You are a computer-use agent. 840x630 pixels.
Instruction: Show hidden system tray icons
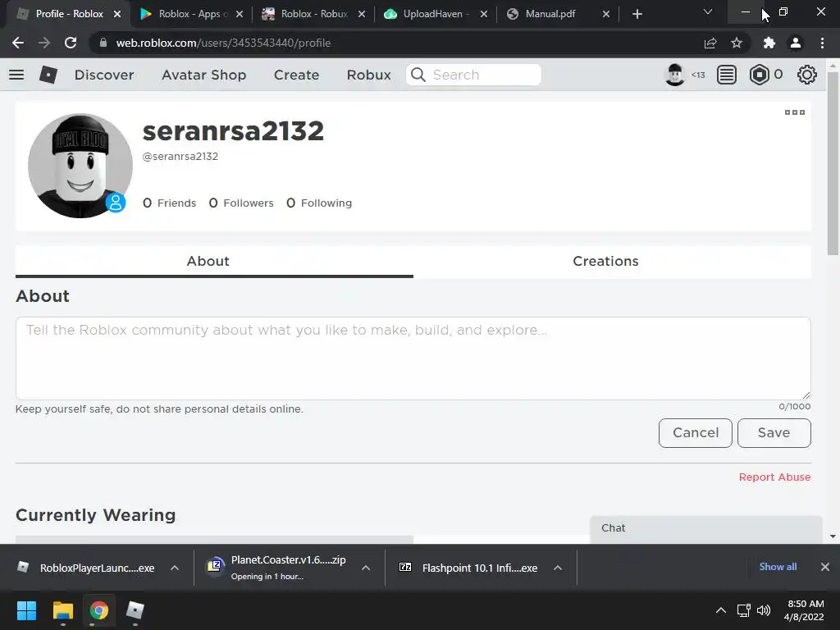[721, 610]
